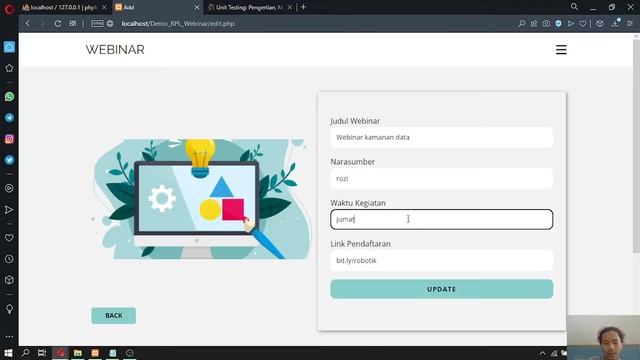Click the address bar URL
Viewport: 640px width, 360px height.
[x=178, y=24]
